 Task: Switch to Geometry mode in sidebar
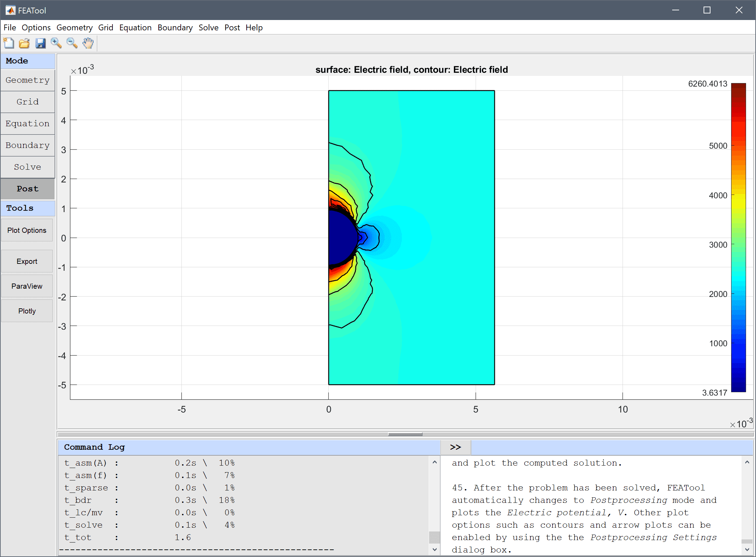[28, 80]
